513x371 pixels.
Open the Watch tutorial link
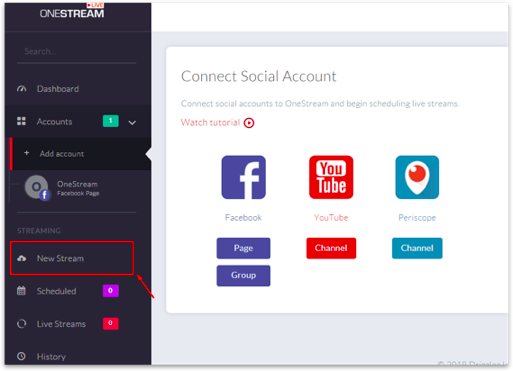[210, 123]
